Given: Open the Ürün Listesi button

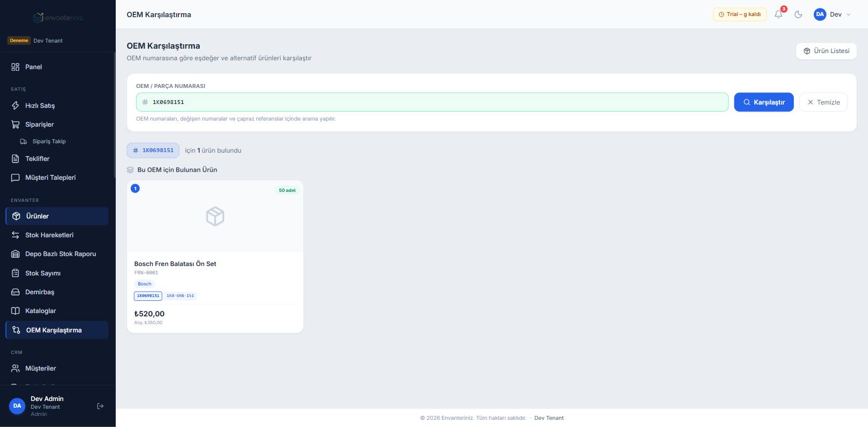Looking at the screenshot, I should [826, 51].
